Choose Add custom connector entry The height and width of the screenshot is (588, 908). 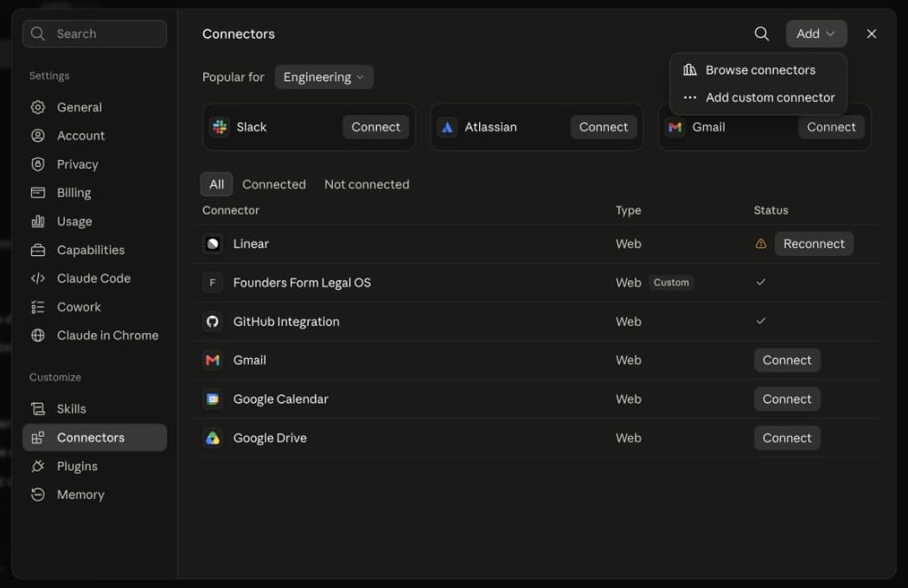coord(758,98)
